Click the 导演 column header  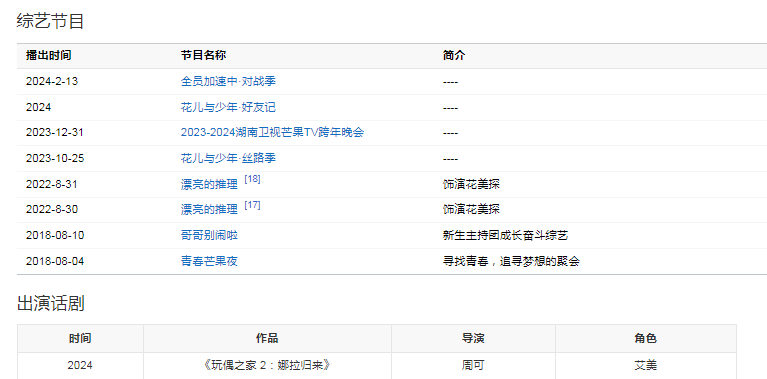pyautogui.click(x=473, y=338)
